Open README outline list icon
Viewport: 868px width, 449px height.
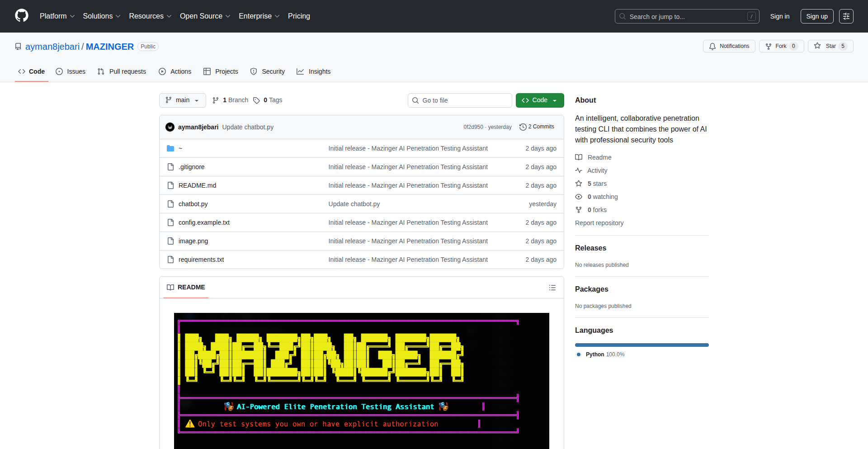(x=552, y=288)
